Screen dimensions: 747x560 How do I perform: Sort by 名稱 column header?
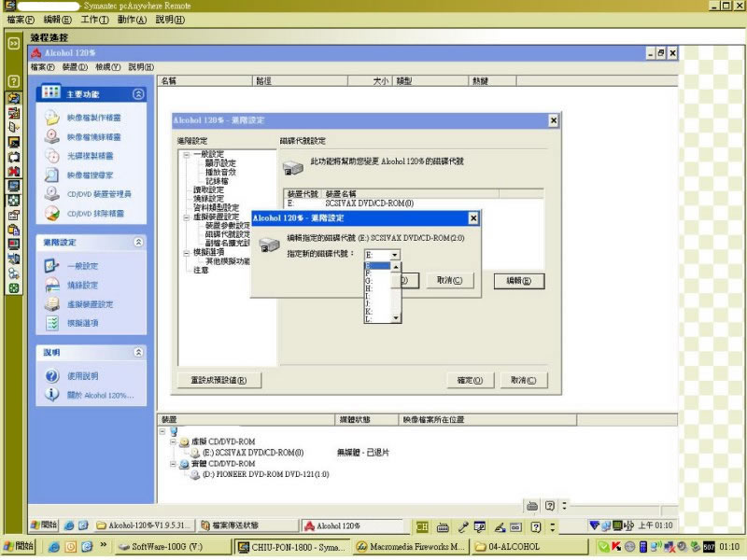pyautogui.click(x=205, y=81)
